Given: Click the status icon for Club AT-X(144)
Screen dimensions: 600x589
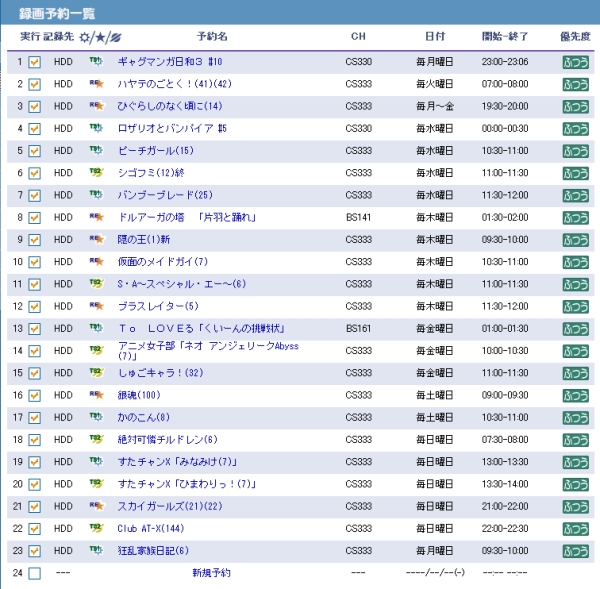Looking at the screenshot, I should (x=96, y=528).
